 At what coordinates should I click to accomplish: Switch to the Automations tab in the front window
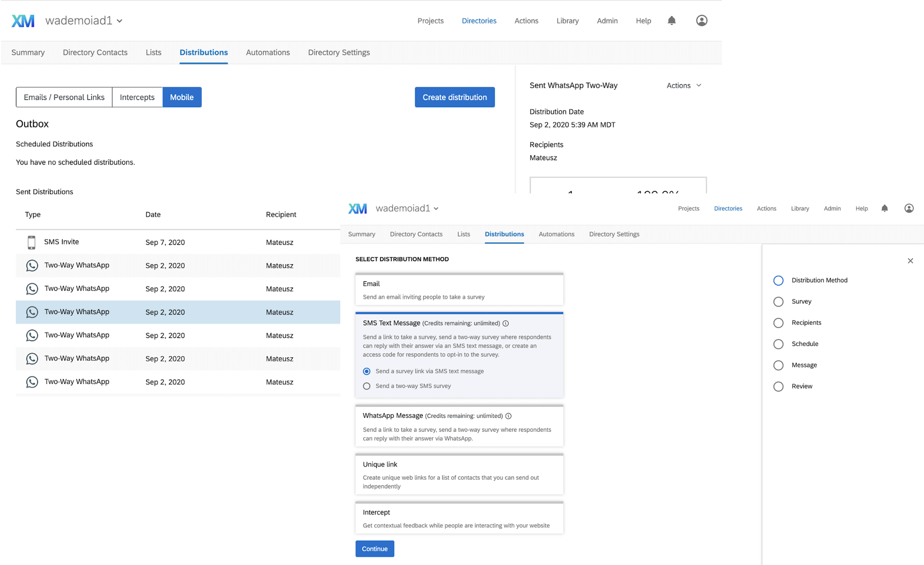[557, 234]
